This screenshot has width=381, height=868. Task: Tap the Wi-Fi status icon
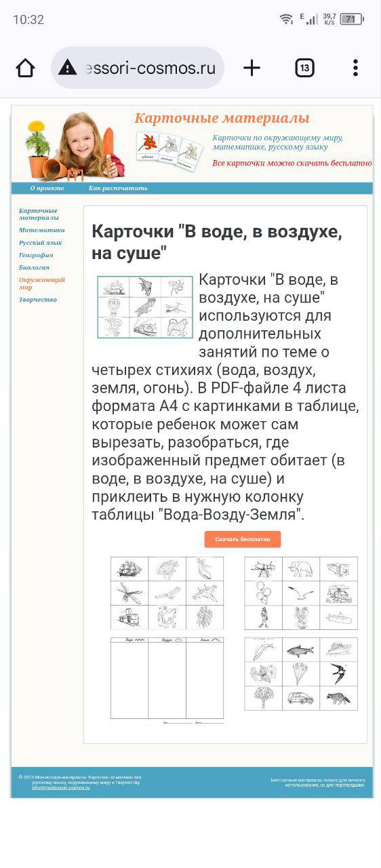[287, 19]
